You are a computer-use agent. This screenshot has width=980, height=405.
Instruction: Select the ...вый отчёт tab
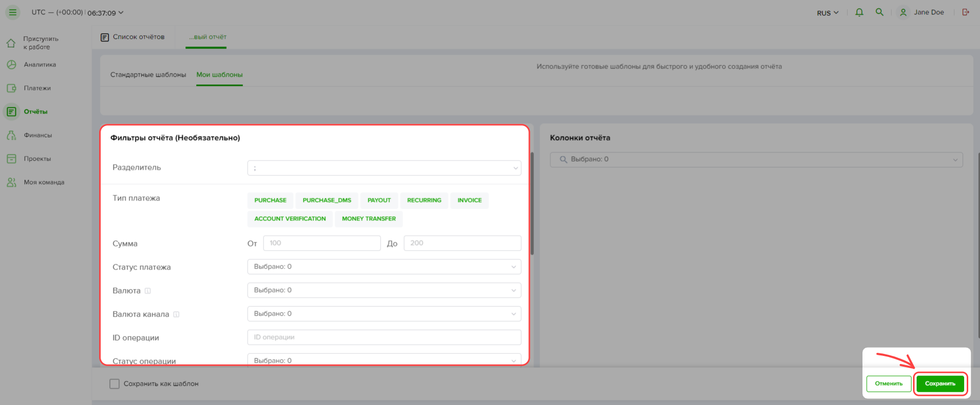207,37
